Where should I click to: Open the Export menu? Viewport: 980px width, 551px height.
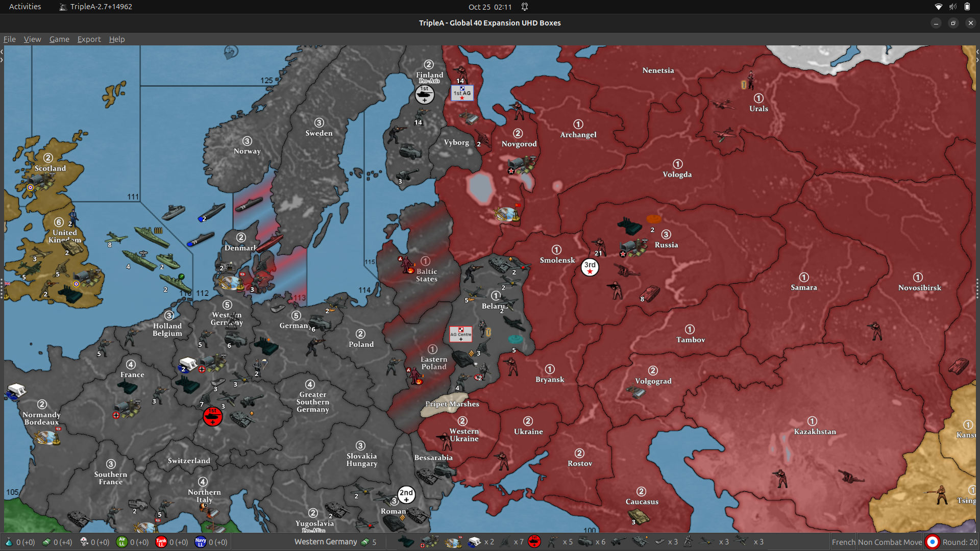[x=89, y=39]
